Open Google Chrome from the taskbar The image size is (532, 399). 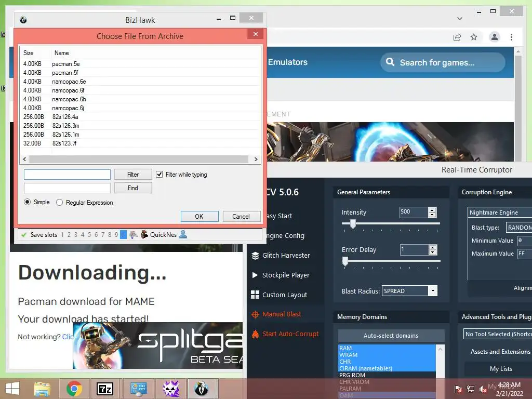point(74,389)
